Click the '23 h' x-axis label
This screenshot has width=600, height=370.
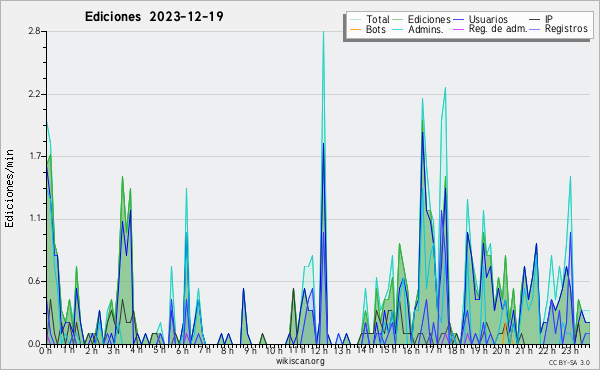coord(569,351)
